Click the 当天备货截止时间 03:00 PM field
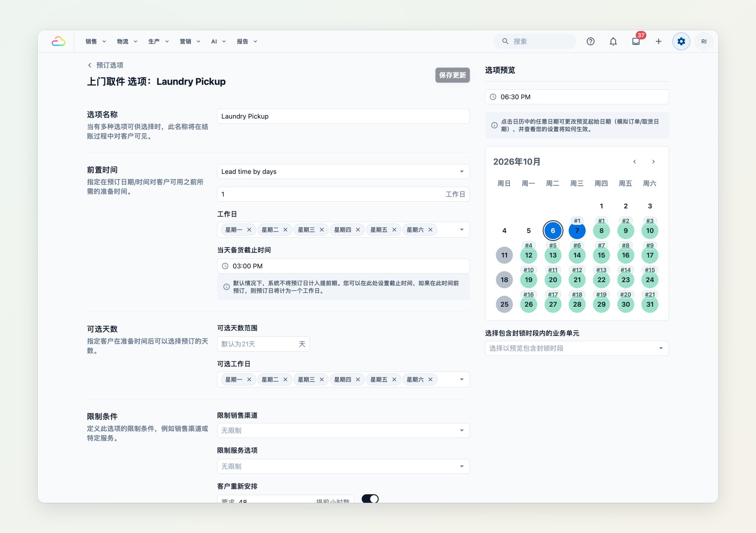756x533 pixels. pyautogui.click(x=344, y=266)
